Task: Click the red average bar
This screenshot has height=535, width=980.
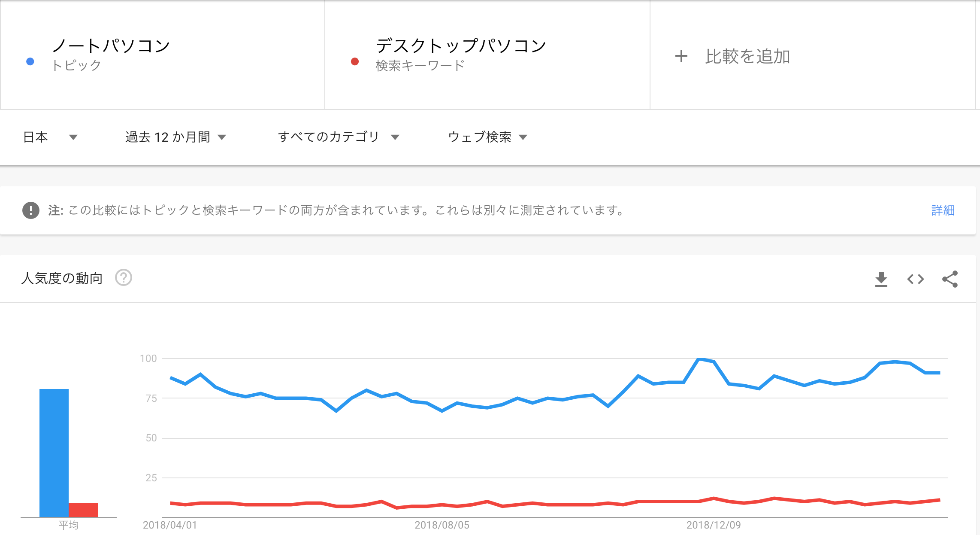Action: click(83, 510)
